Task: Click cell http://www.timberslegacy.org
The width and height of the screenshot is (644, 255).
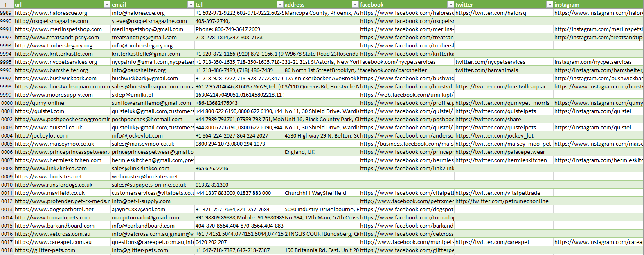Action: pyautogui.click(x=62, y=45)
